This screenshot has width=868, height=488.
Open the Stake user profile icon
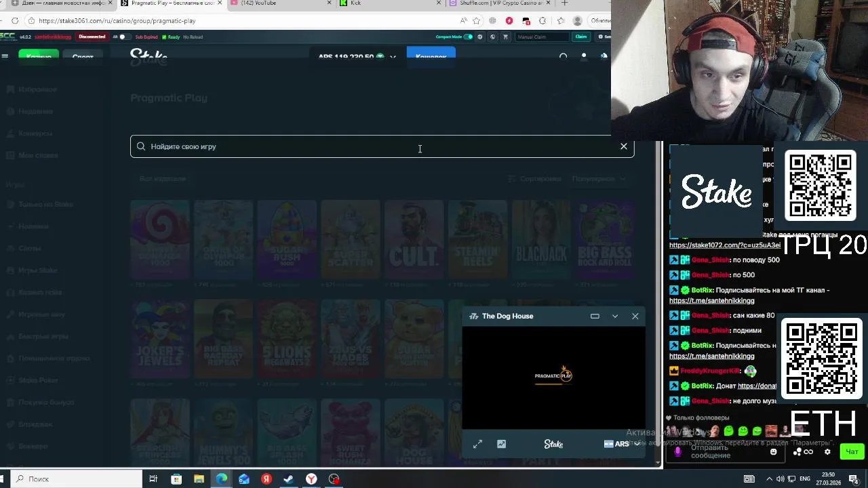point(583,57)
